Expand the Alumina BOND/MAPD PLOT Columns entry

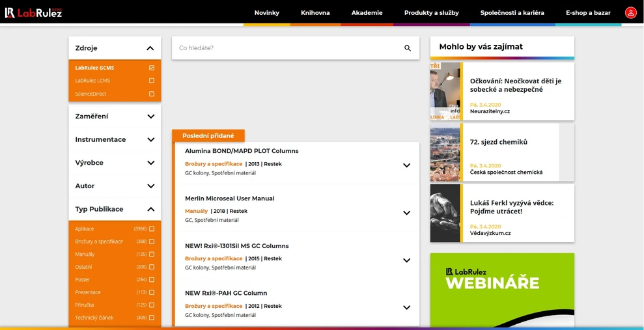coord(406,165)
